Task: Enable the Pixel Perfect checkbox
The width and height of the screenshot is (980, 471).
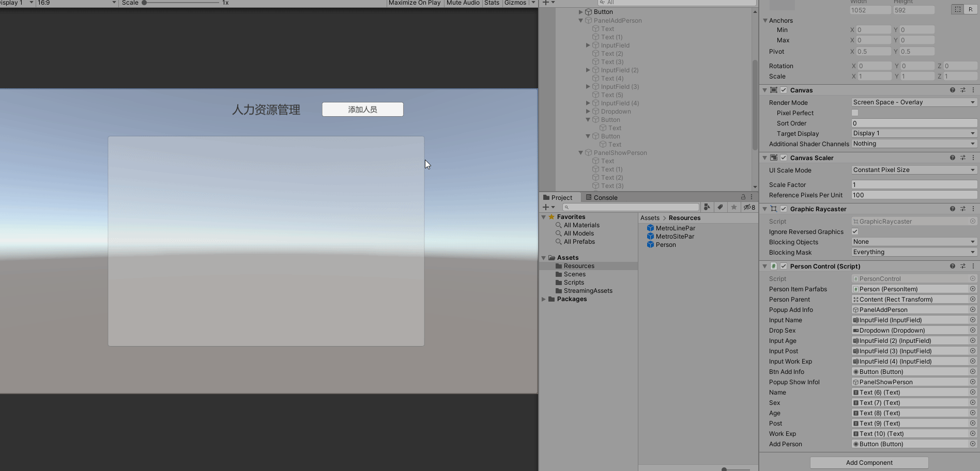Action: (x=855, y=113)
